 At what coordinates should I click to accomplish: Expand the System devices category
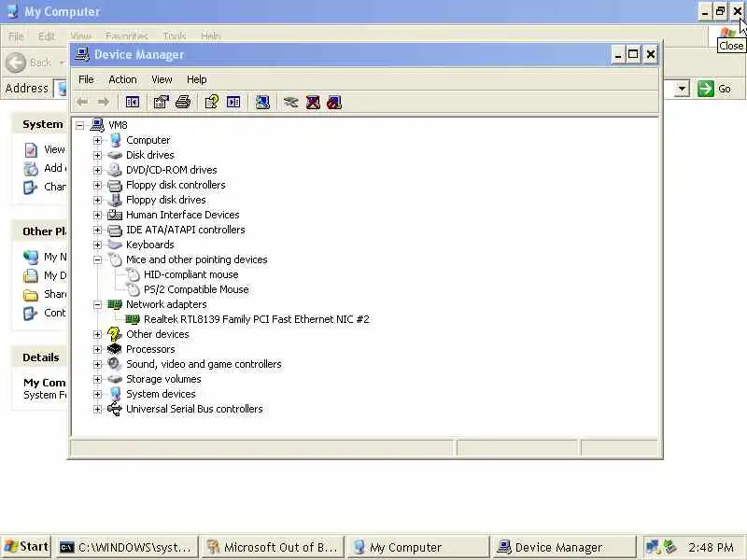[x=98, y=394]
